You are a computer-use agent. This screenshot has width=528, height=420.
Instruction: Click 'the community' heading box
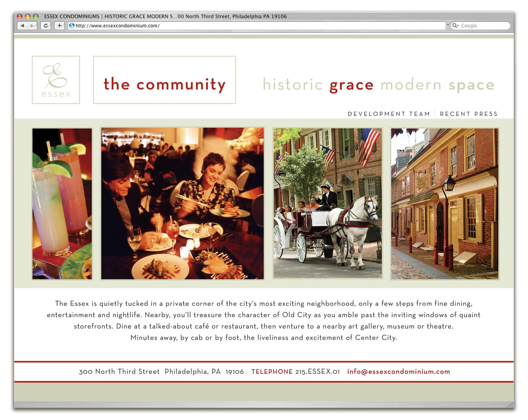coord(164,80)
